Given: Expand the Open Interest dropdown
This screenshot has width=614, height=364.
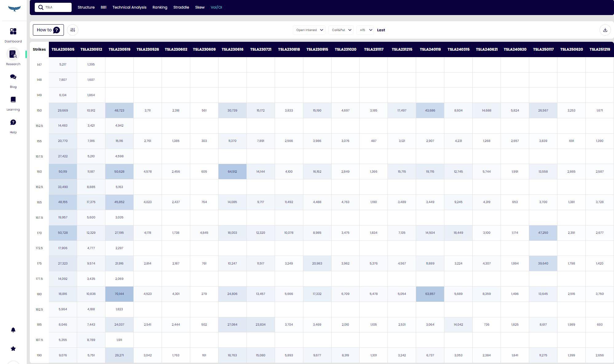Looking at the screenshot, I should [x=309, y=30].
